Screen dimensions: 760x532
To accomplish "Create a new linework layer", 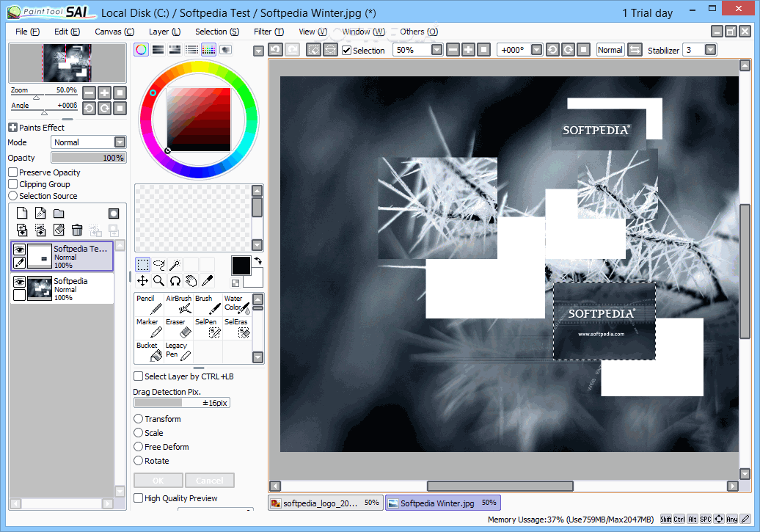I will (x=41, y=213).
